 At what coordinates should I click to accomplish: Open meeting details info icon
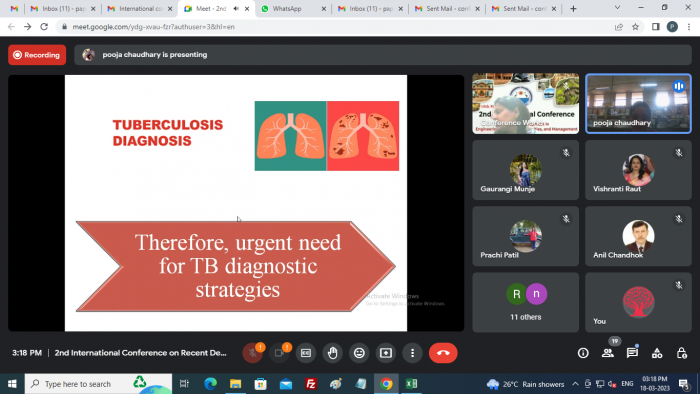[x=583, y=353]
